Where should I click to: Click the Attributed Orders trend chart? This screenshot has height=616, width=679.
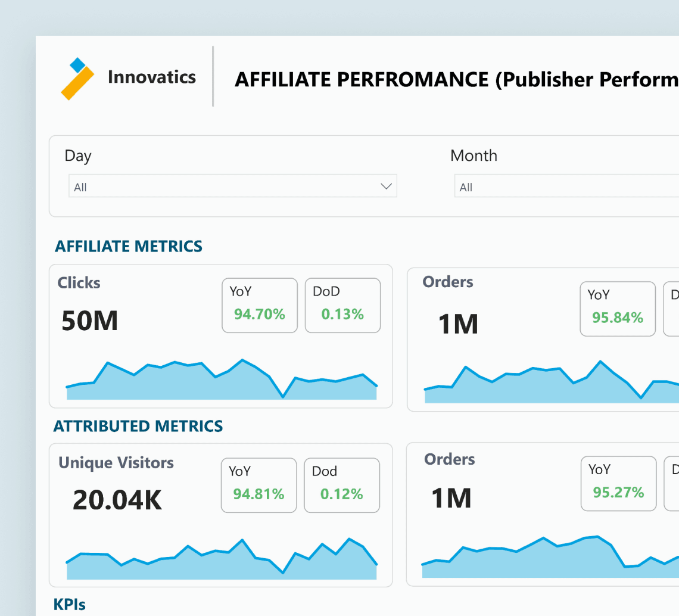click(550, 557)
